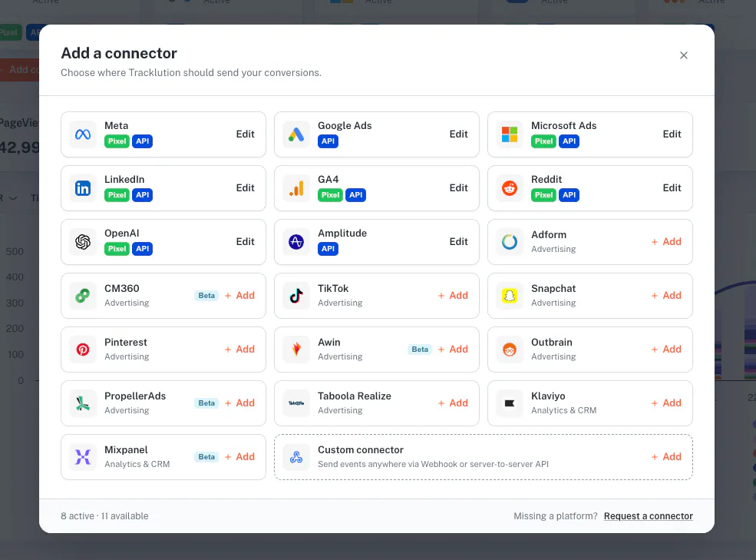Image resolution: width=756 pixels, height=560 pixels.
Task: Click the 'Taboola Realize' name text
Action: click(355, 396)
